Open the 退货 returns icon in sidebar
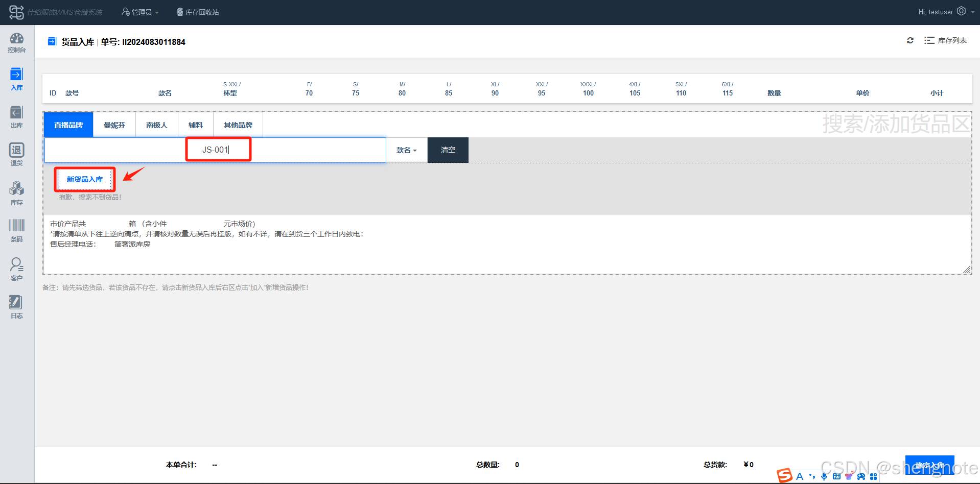Image resolution: width=980 pixels, height=484 pixels. [17, 155]
